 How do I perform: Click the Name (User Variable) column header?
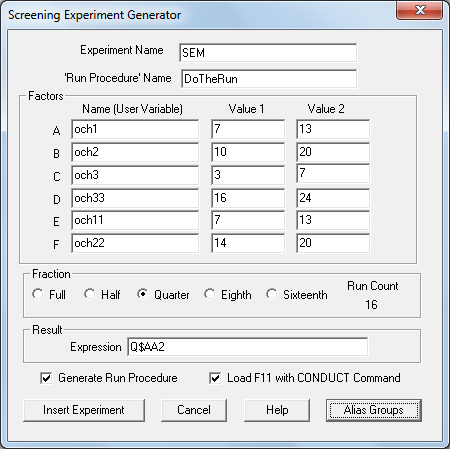132,109
